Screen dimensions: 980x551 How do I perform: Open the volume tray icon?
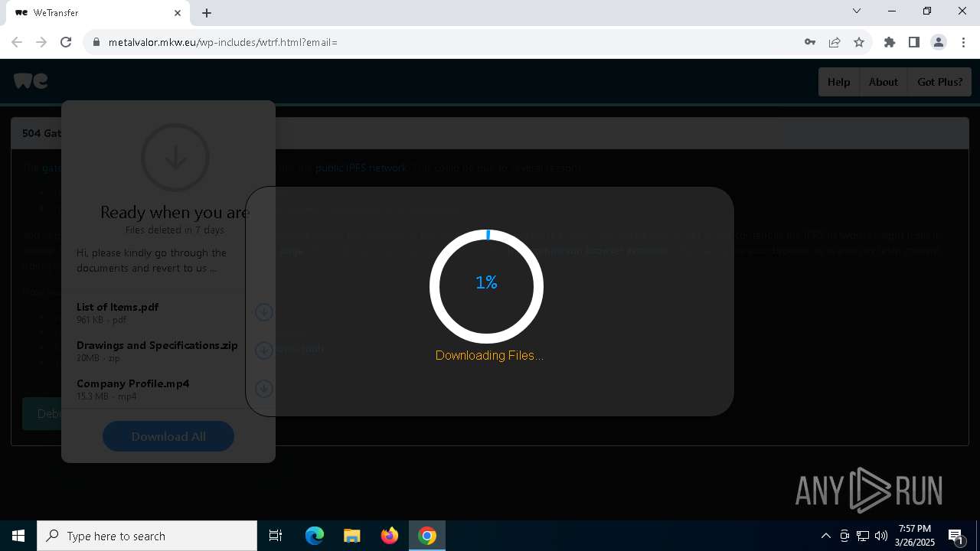click(x=881, y=536)
